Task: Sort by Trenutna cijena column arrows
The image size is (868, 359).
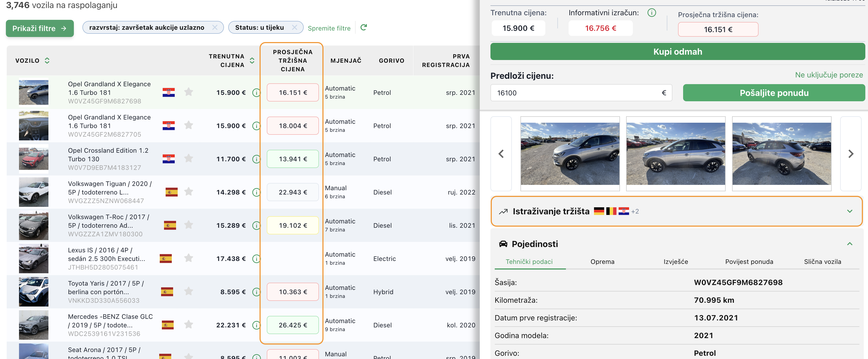Action: (252, 60)
